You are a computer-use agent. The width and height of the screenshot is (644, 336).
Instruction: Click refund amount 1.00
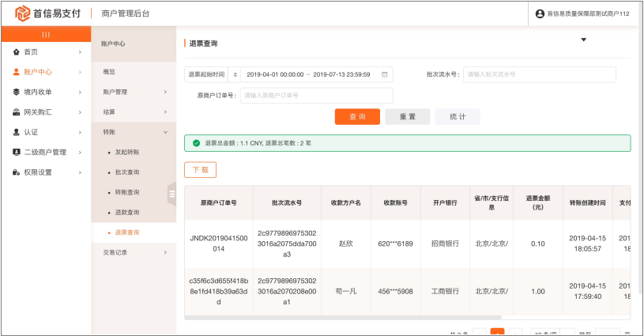coord(538,291)
